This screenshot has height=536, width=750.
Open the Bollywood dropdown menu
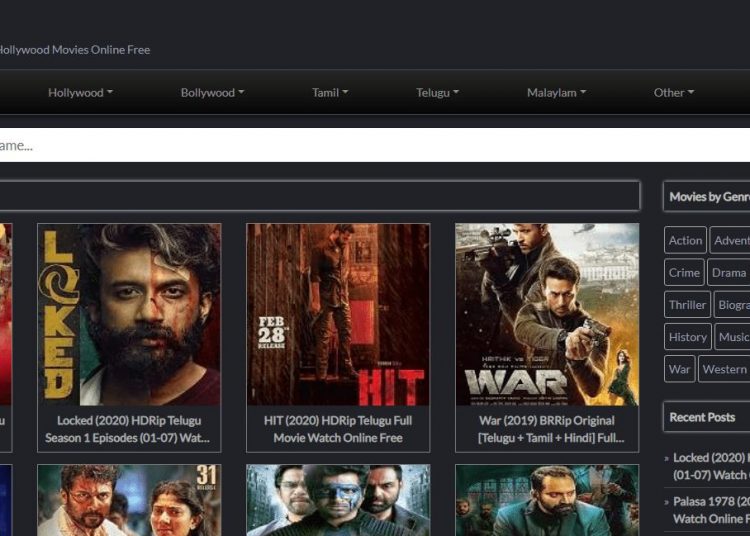(212, 93)
